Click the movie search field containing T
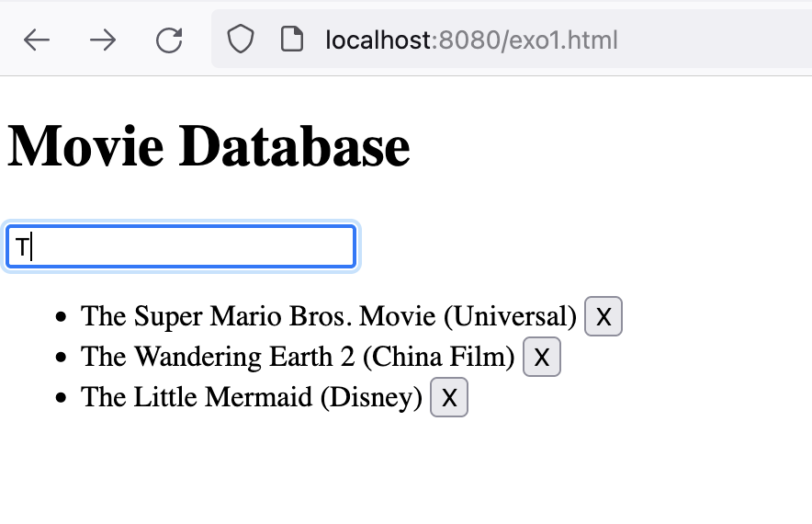Viewport: 812px width, 524px height. 181,247
